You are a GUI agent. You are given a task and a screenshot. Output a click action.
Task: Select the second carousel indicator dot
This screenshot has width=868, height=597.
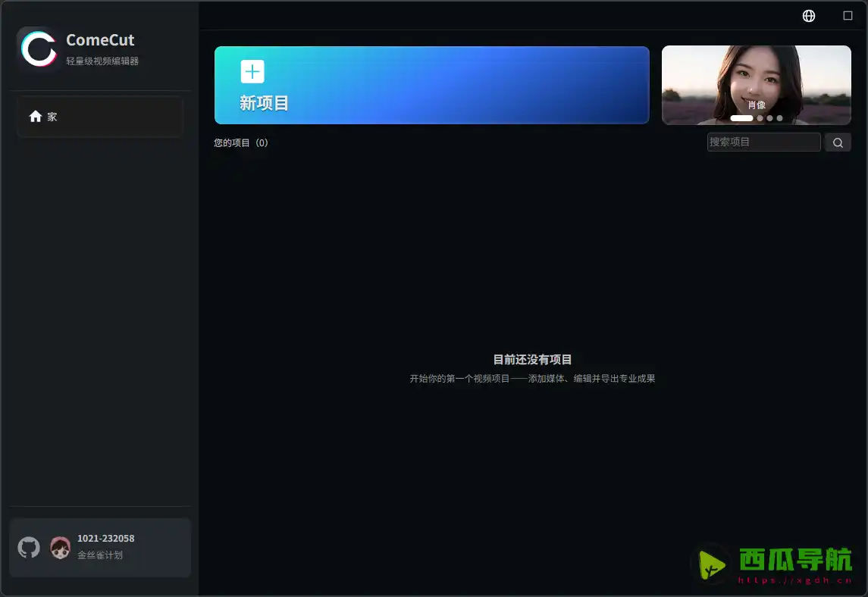[x=760, y=118]
